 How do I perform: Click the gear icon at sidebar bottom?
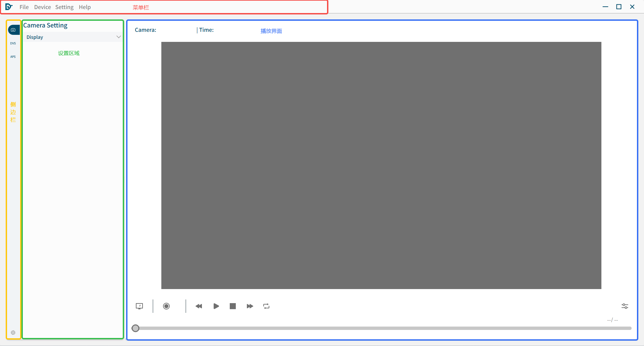[x=13, y=333]
